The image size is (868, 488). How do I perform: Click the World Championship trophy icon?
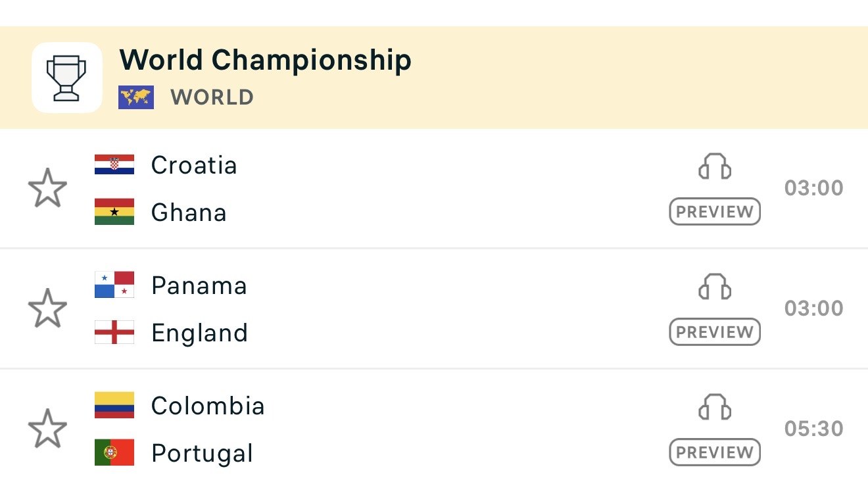click(x=67, y=78)
